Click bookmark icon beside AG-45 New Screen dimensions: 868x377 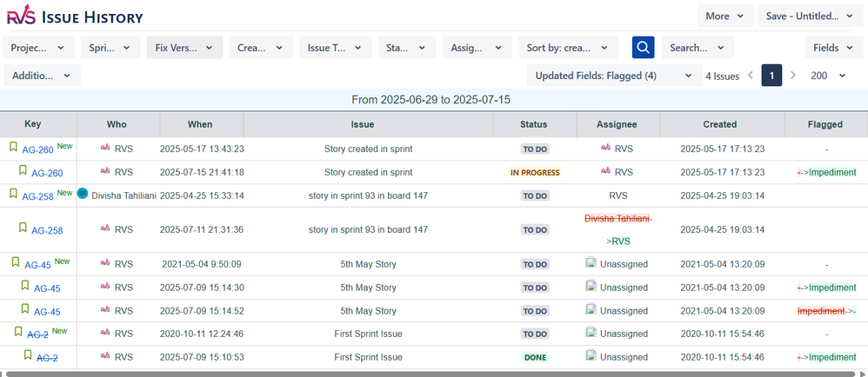click(16, 262)
